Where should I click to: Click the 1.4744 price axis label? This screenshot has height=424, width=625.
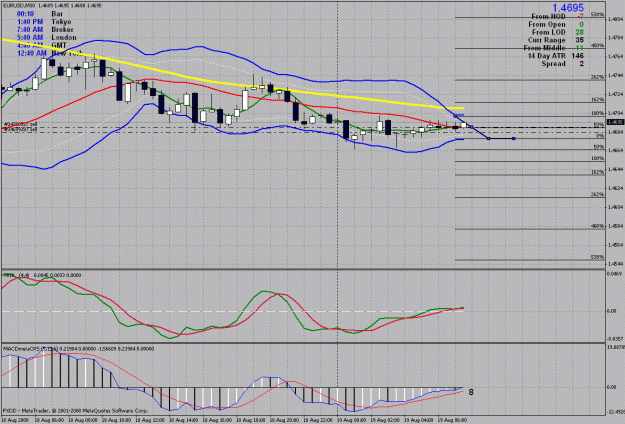(x=615, y=75)
